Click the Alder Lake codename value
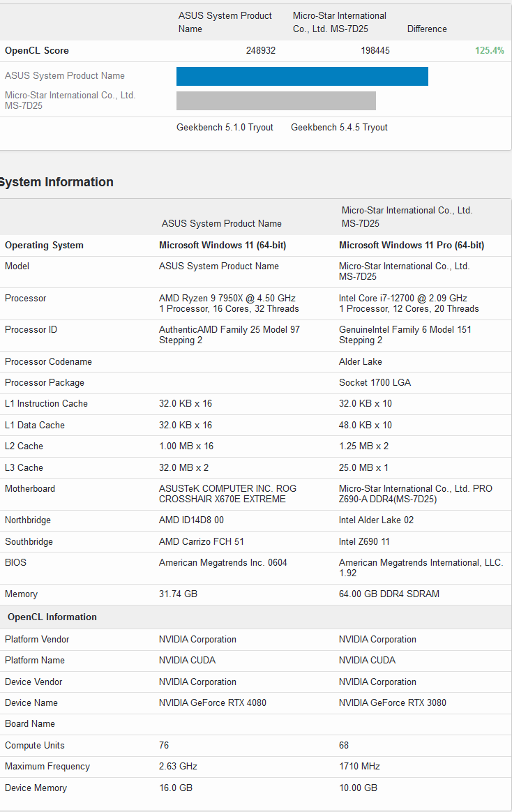The height and width of the screenshot is (812, 512). click(x=361, y=361)
